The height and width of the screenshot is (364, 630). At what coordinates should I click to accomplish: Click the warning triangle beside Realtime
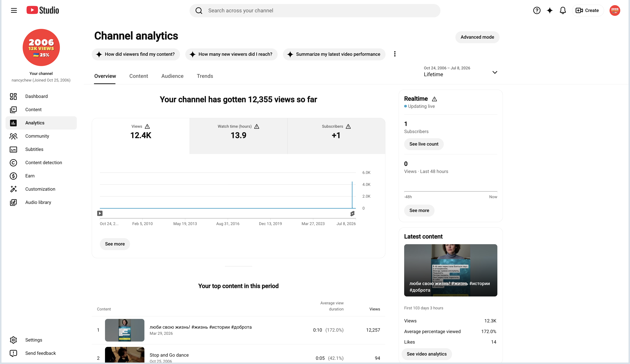click(435, 99)
